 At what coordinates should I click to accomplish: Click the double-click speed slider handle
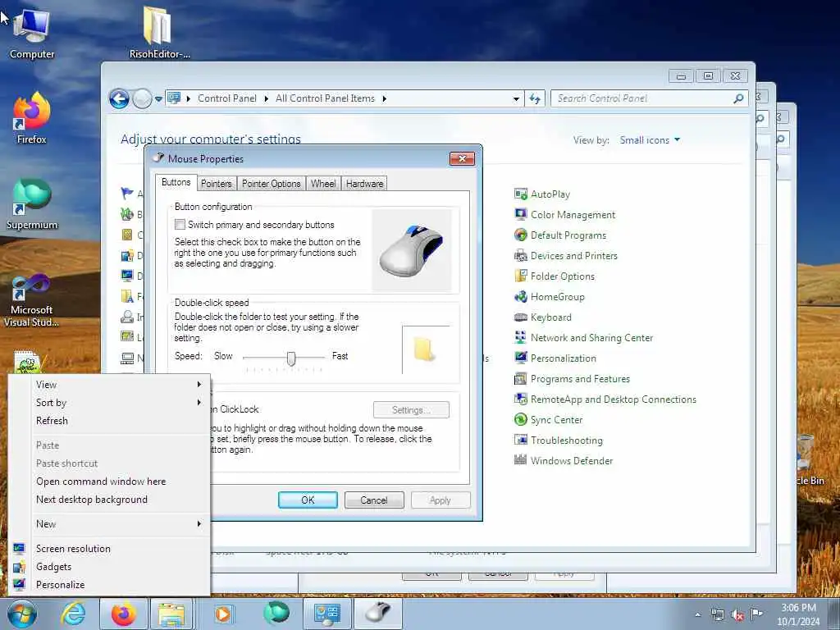pos(291,358)
